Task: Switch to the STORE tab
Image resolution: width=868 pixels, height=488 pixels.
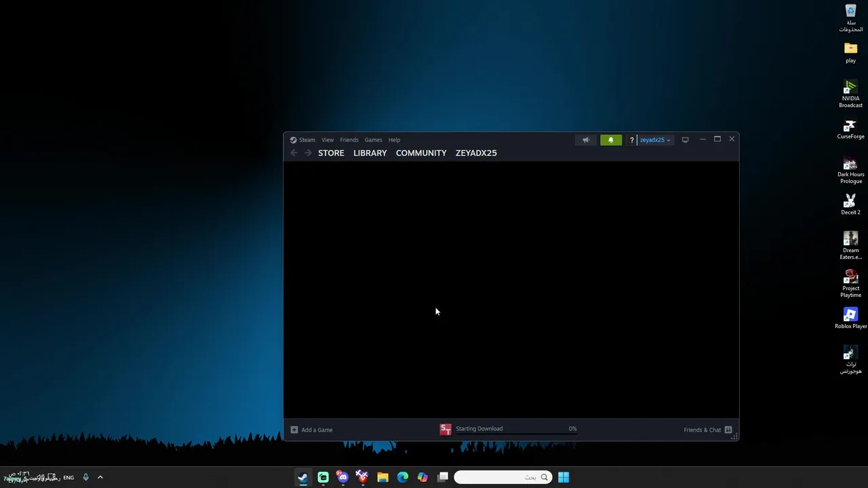Action: click(331, 153)
